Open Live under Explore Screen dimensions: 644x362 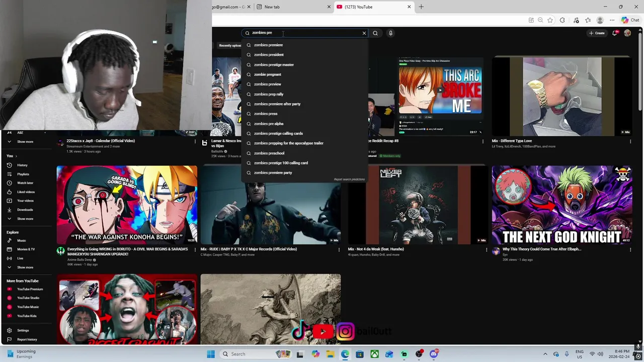[20, 258]
